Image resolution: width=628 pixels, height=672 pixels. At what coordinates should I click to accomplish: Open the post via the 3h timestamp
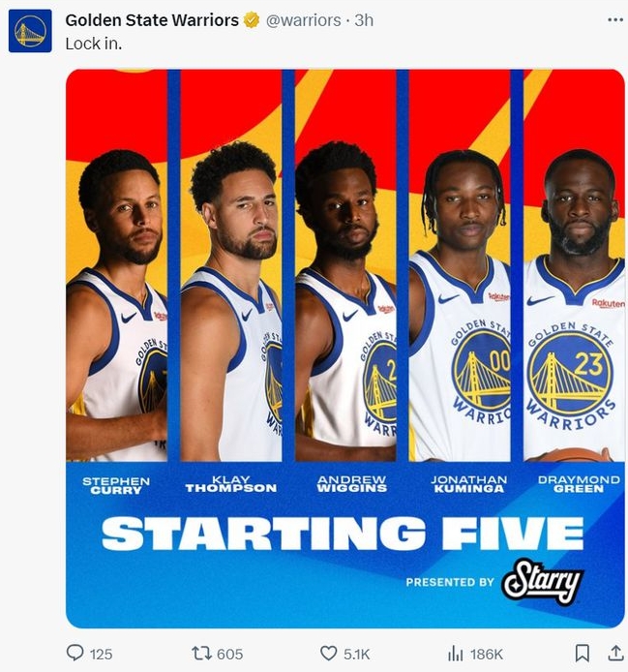364,19
